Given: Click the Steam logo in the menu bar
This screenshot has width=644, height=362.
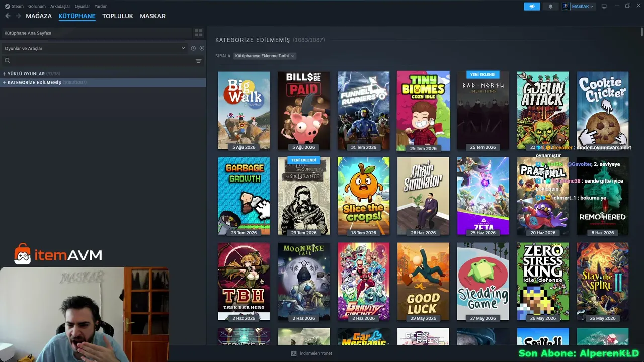Looking at the screenshot, I should click(x=7, y=6).
